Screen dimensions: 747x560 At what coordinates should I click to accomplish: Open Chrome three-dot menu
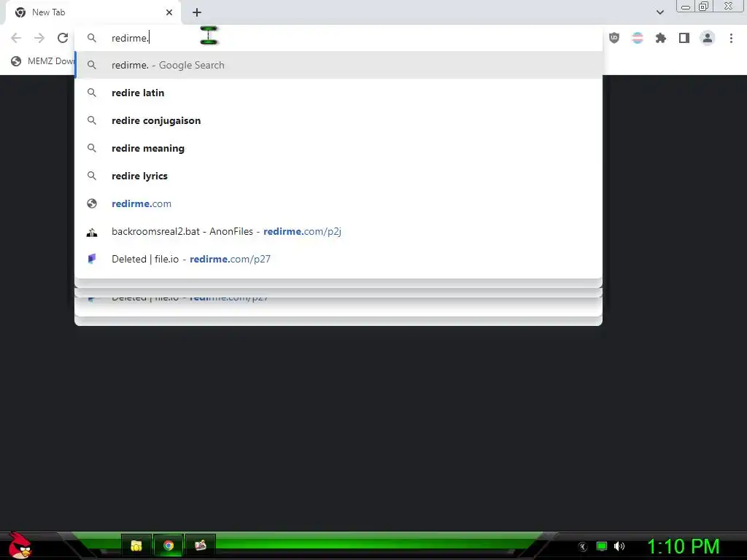[731, 38]
